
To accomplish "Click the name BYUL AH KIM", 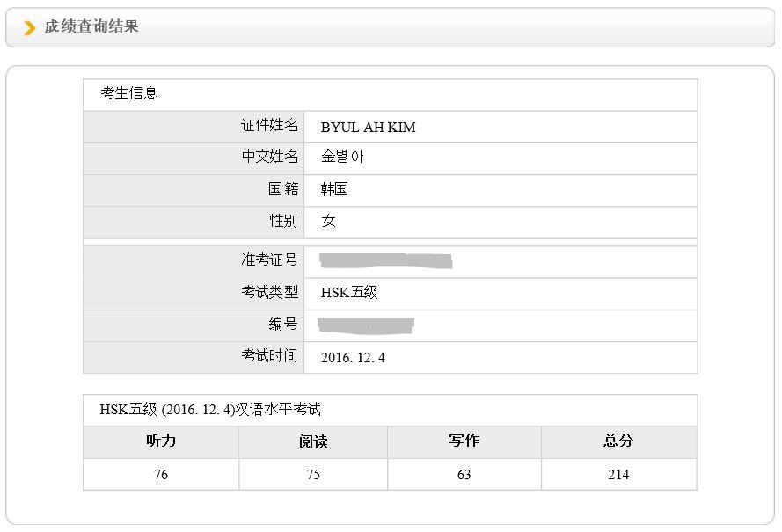I will 368,128.
